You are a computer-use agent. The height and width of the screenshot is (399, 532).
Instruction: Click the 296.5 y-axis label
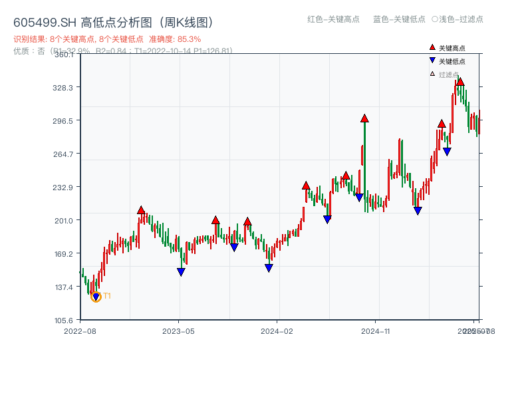[x=63, y=121]
